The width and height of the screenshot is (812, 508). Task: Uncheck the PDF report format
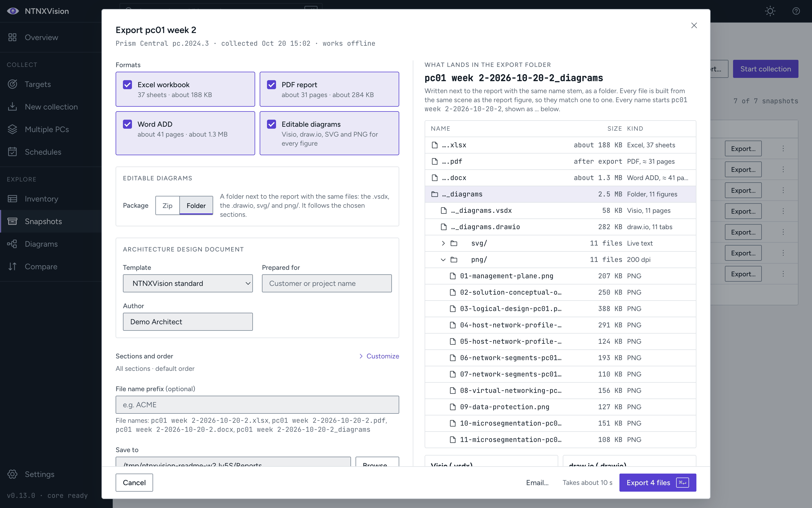(272, 85)
